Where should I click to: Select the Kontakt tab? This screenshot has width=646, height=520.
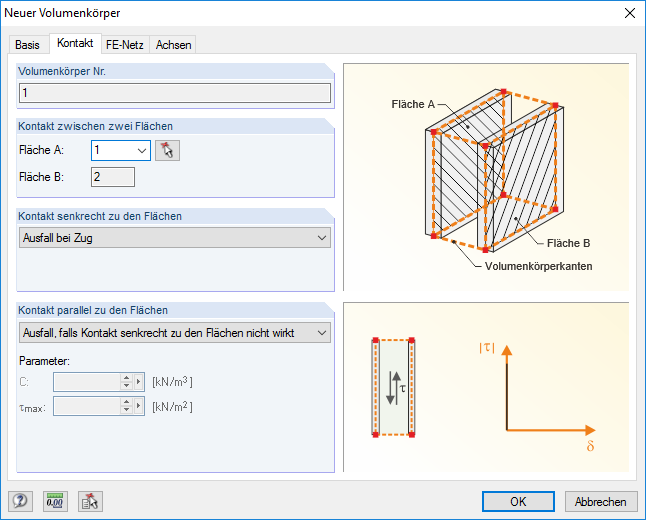(75, 44)
